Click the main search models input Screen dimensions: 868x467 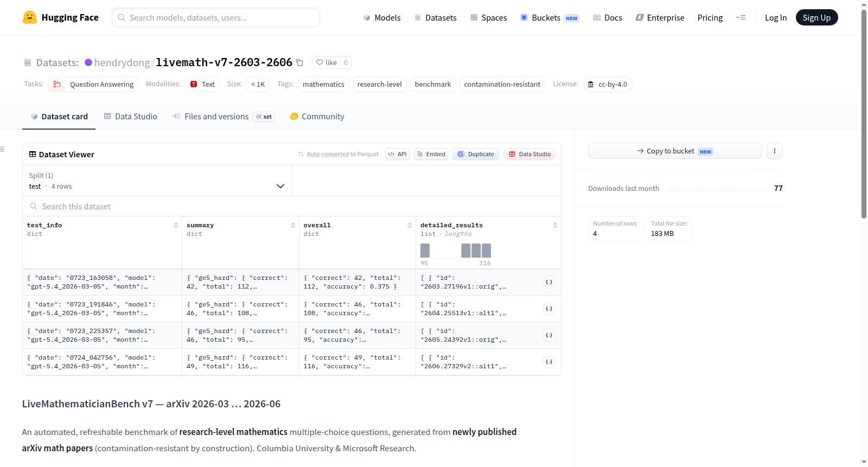(x=216, y=17)
